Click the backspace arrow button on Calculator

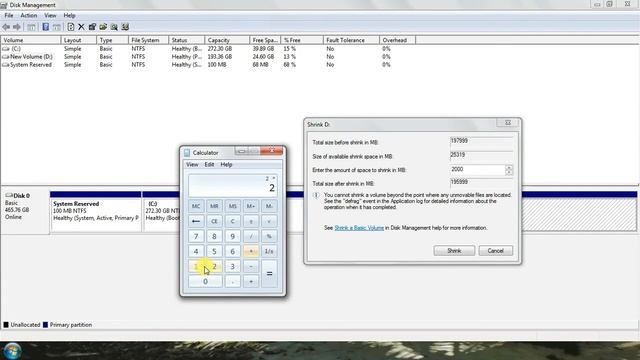[x=196, y=221]
